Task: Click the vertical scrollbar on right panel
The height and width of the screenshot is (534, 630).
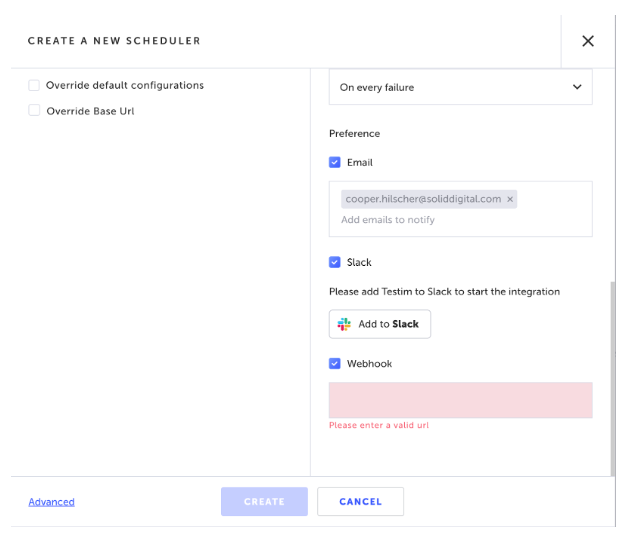Action: tap(612, 379)
